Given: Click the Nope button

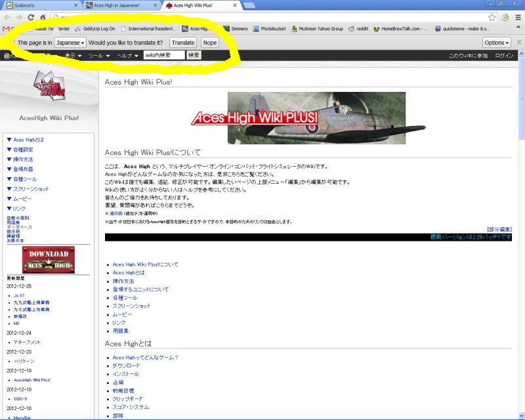Looking at the screenshot, I should point(210,43).
